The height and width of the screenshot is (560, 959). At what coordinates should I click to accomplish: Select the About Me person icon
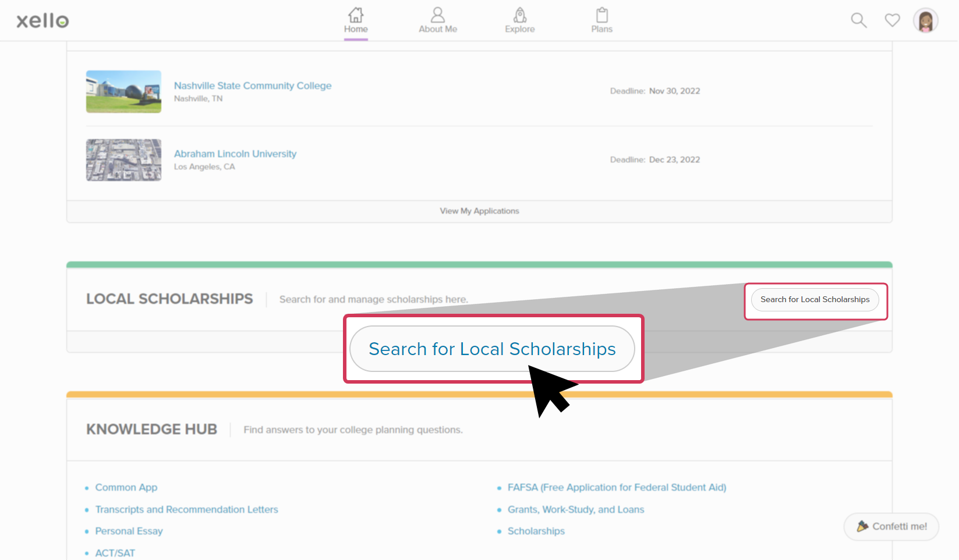(x=437, y=15)
